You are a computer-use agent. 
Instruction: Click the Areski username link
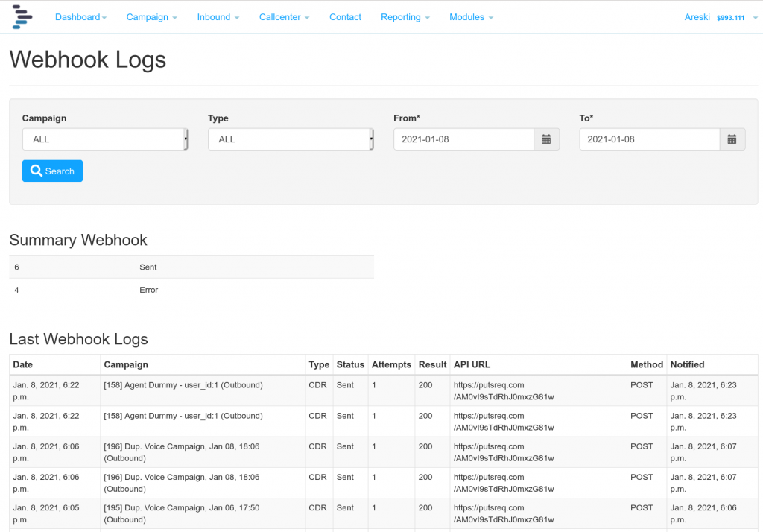coord(697,16)
